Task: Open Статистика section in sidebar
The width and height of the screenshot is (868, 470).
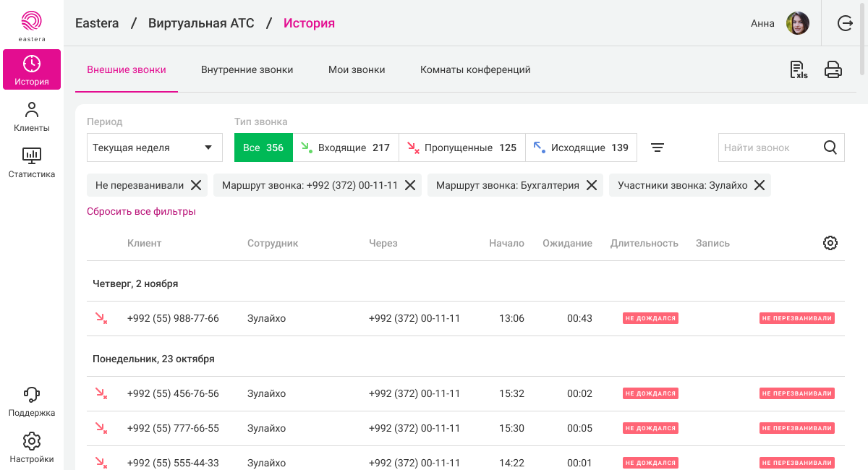Action: pos(32,163)
